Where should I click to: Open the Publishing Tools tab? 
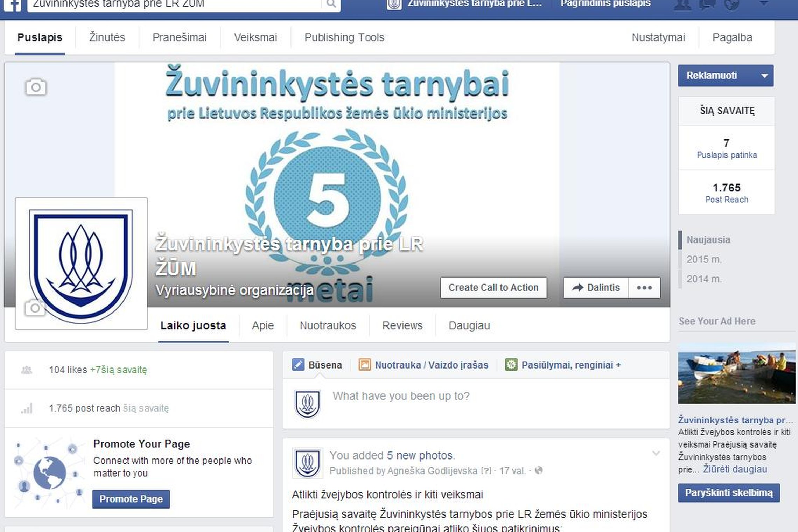[x=344, y=37]
